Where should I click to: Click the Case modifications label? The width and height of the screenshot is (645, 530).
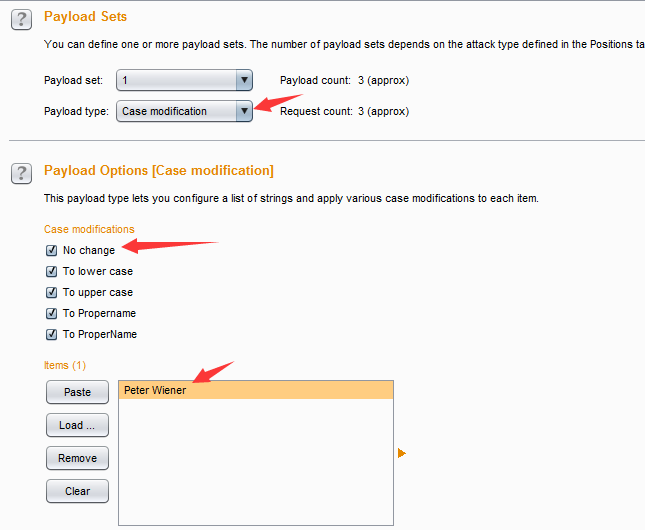coord(88,229)
